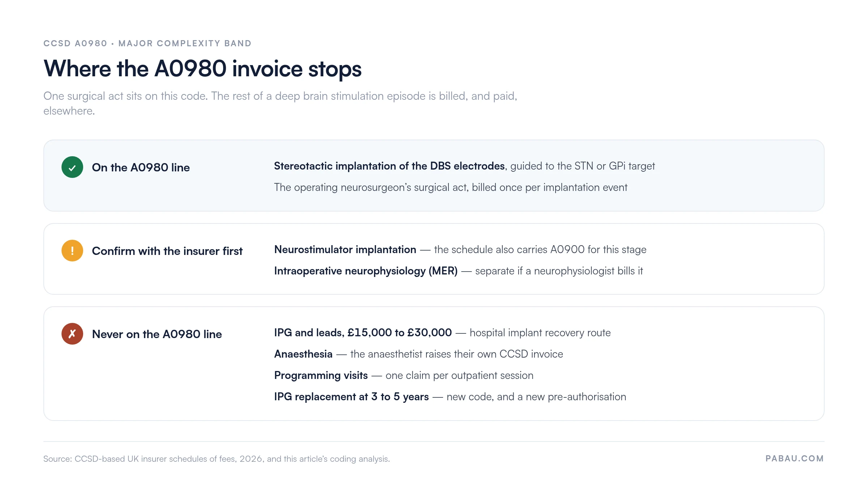This screenshot has width=868, height=499.
Task: Click the red cross icon
Action: pyautogui.click(x=72, y=334)
